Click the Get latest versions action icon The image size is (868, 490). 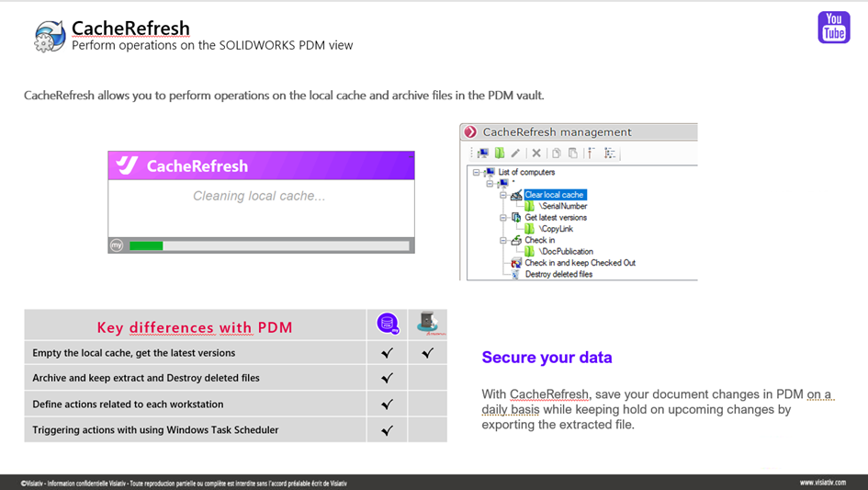coord(516,217)
